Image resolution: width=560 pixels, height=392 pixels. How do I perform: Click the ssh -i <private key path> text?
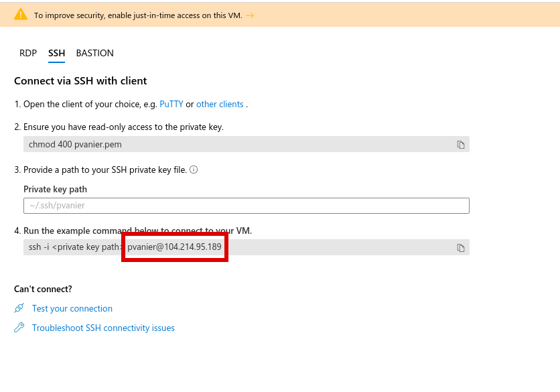coord(75,247)
